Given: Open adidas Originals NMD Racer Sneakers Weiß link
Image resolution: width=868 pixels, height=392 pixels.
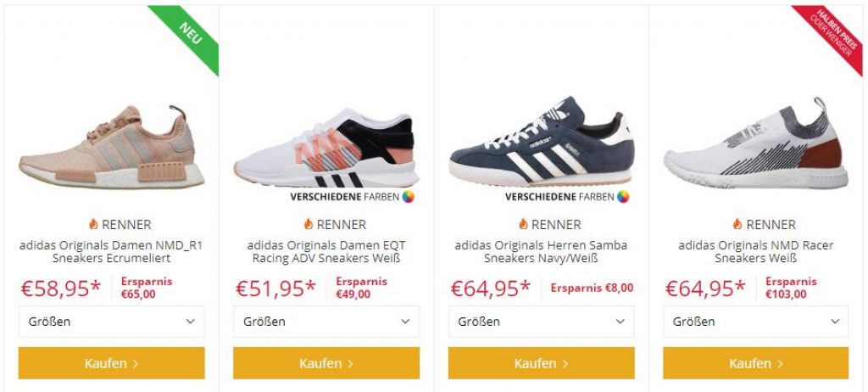Looking at the screenshot, I should click(x=755, y=252).
